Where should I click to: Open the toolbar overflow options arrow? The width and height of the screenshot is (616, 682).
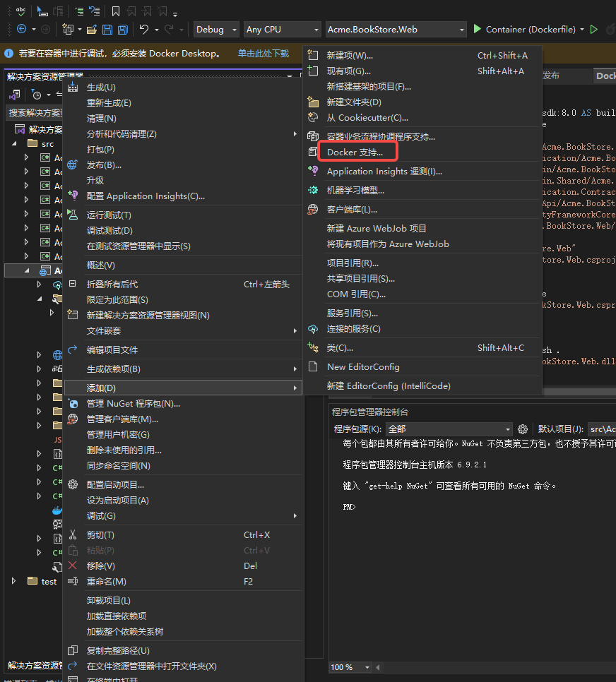[x=175, y=14]
